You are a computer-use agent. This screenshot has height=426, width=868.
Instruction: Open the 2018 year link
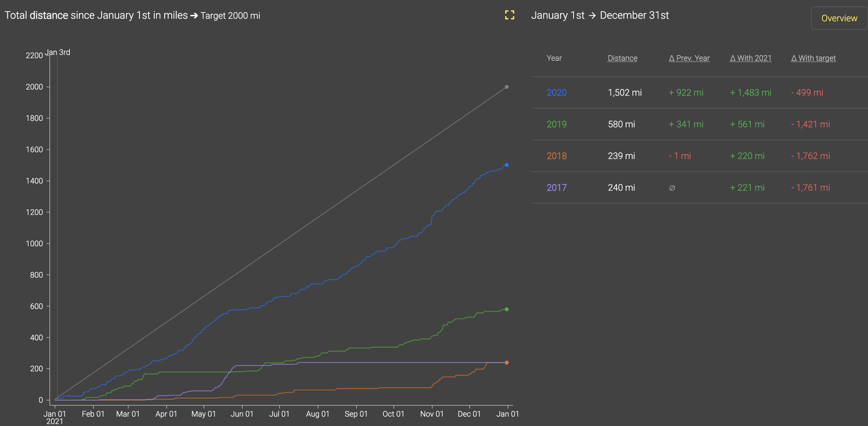(x=556, y=156)
